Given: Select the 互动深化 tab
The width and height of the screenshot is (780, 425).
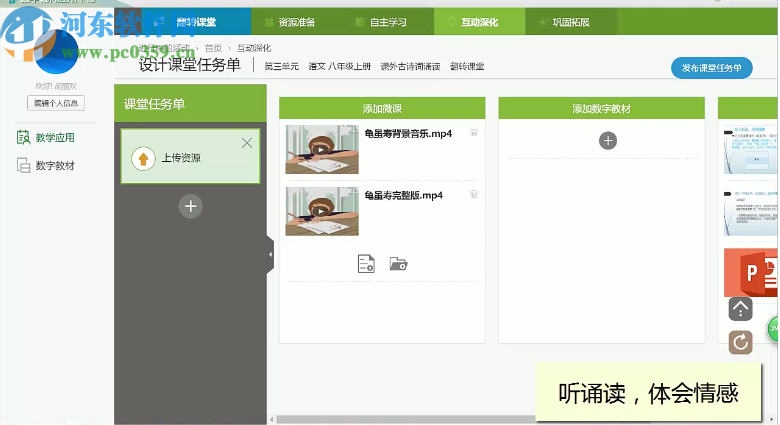Looking at the screenshot, I should (479, 22).
